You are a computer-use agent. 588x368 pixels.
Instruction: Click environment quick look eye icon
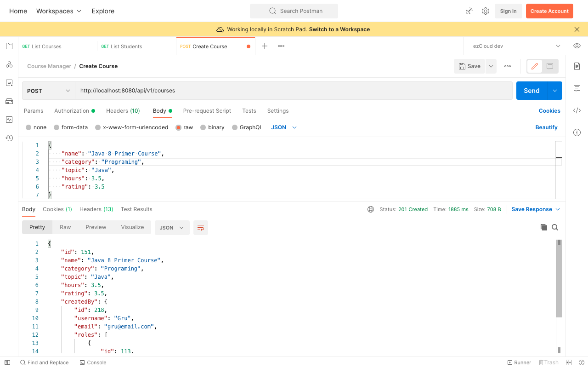click(577, 46)
